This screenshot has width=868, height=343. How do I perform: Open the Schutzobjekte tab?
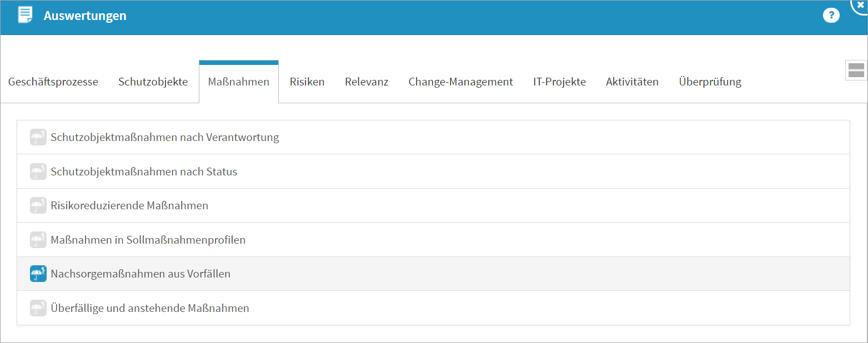[153, 82]
